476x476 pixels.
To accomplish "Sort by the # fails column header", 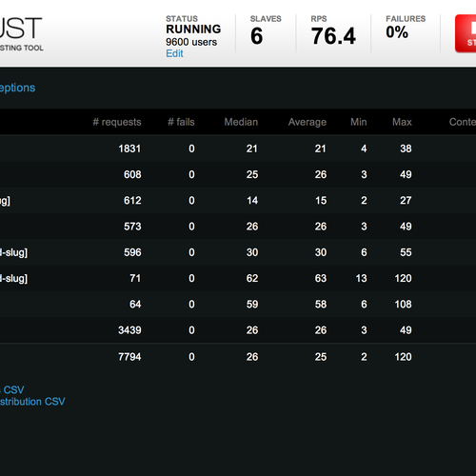I will tap(181, 122).
